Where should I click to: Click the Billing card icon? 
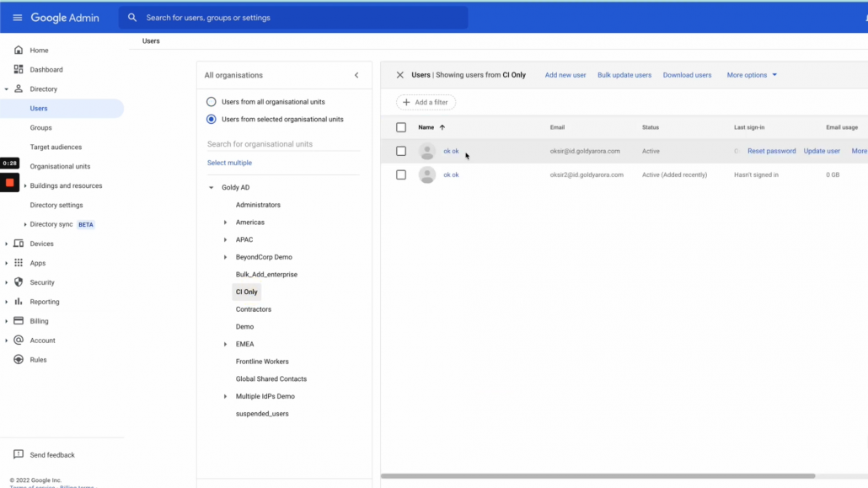pyautogui.click(x=19, y=321)
